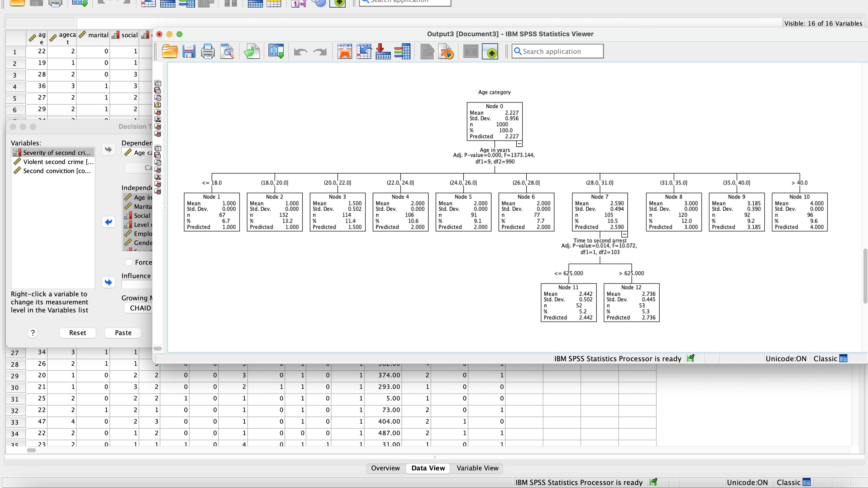
Task: Click the Paste button in Decision Tree dialog
Action: pos(123,333)
